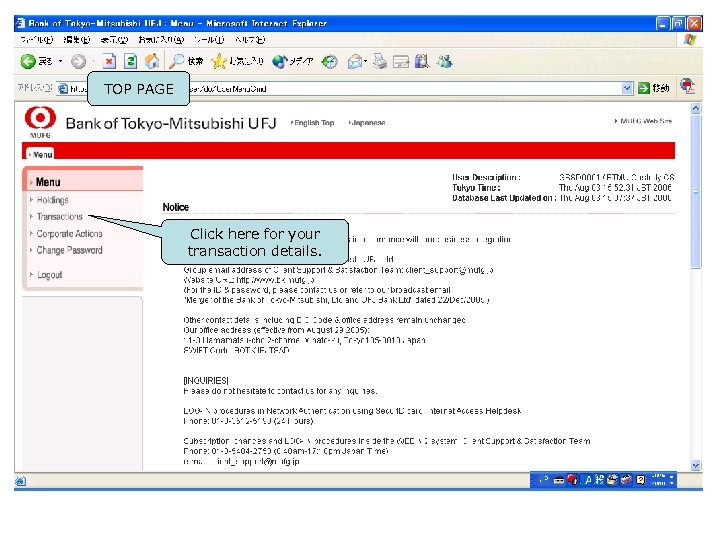Screen dimensions: 720x540
Task: Open Favorites star icon
Action: 219,61
